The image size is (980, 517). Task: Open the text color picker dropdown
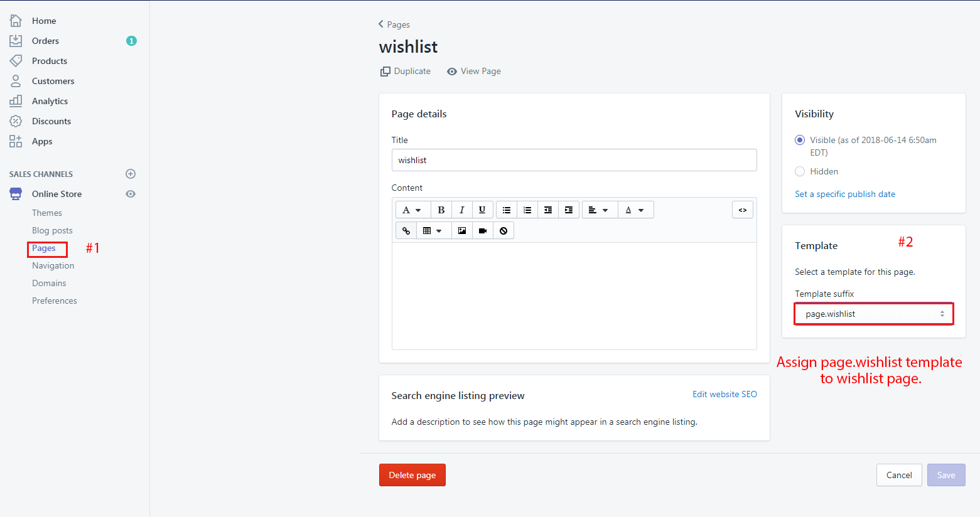635,210
